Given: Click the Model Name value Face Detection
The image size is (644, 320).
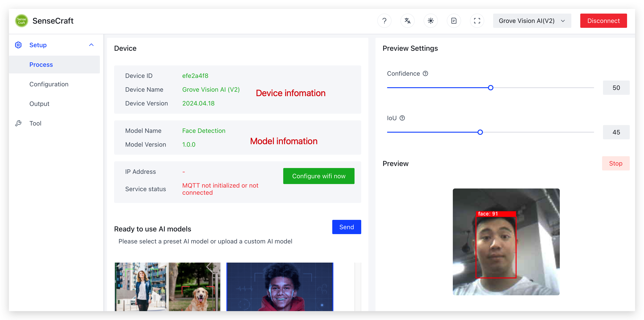Looking at the screenshot, I should click(x=203, y=131).
